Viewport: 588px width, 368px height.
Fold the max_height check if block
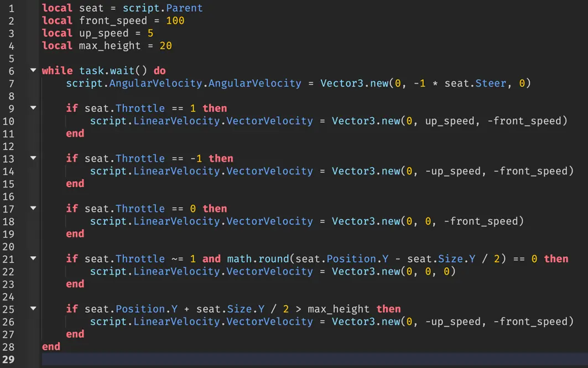pos(33,309)
